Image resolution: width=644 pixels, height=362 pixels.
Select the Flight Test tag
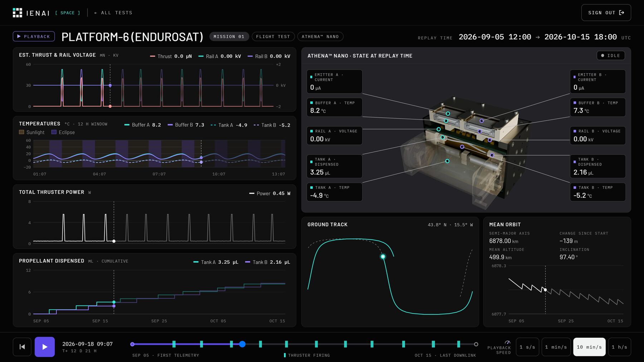point(273,36)
